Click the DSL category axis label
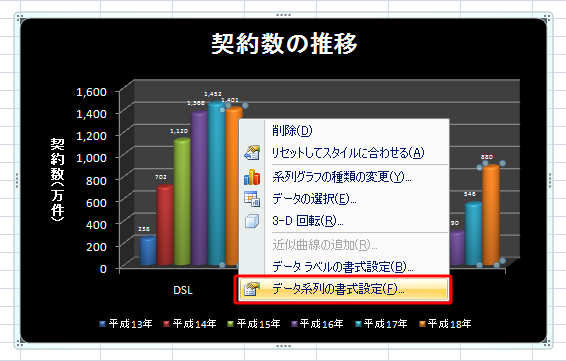This screenshot has height=361, width=566. pyautogui.click(x=183, y=290)
